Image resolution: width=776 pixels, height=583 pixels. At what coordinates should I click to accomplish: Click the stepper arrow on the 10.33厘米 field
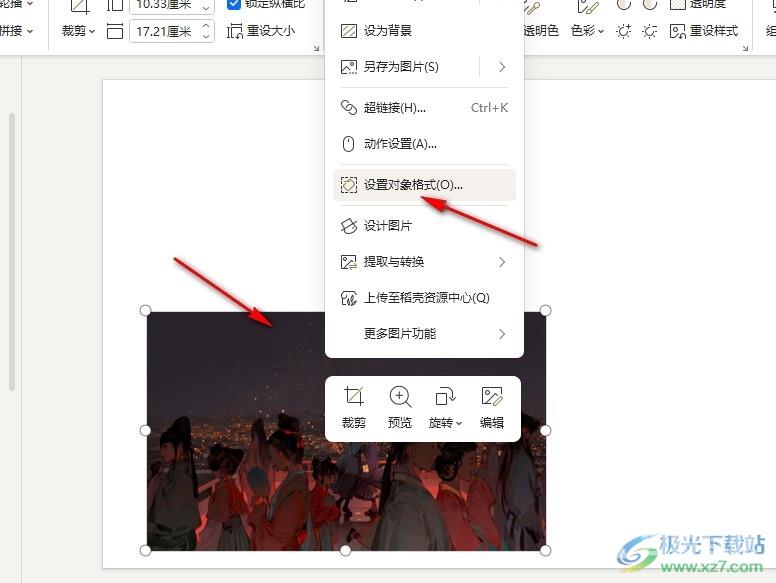coord(206,6)
